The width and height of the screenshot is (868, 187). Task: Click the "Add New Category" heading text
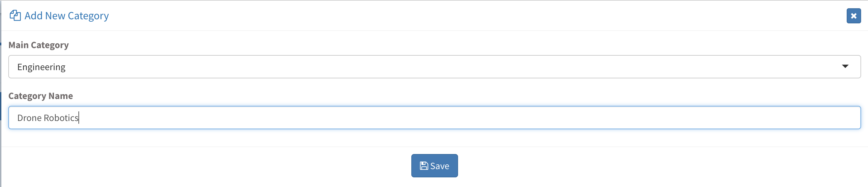click(x=66, y=16)
